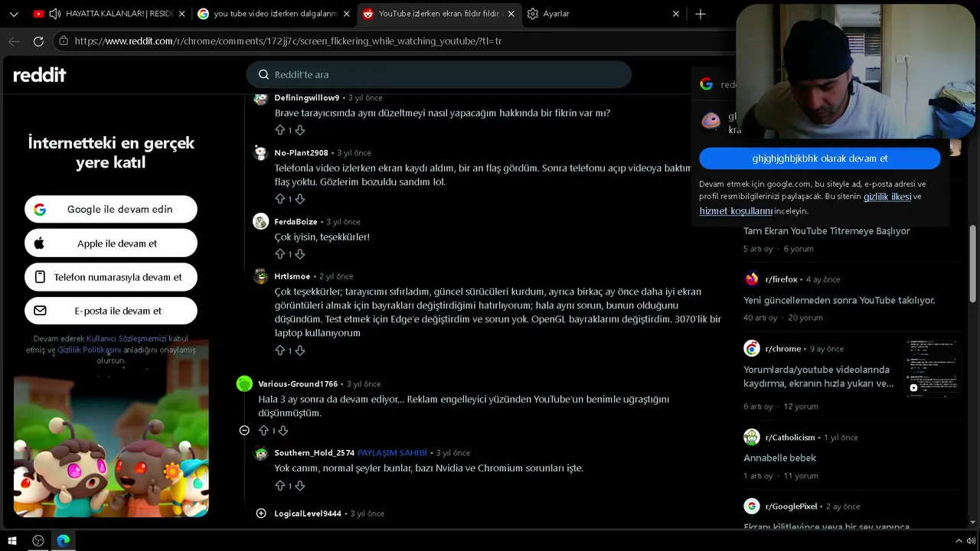Open post 'Yeni güncellemeden sonra YouTube takılıyor.'

coord(839,301)
